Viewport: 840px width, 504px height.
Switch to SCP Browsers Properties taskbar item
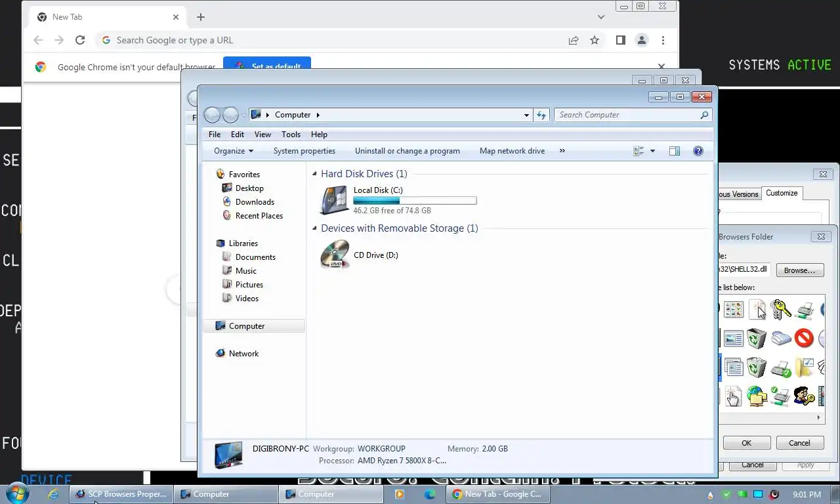(x=121, y=494)
